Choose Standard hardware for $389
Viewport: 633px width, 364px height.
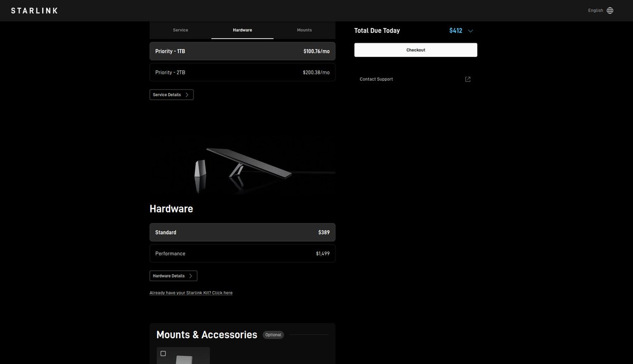(243, 232)
